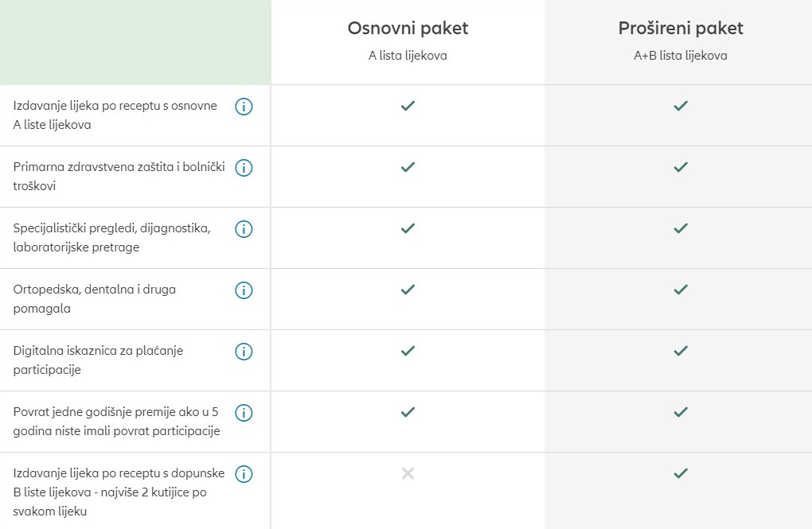The height and width of the screenshot is (529, 812).
Task: Click Prošireni paket checkmark for B liste lijekova
Action: tap(680, 473)
